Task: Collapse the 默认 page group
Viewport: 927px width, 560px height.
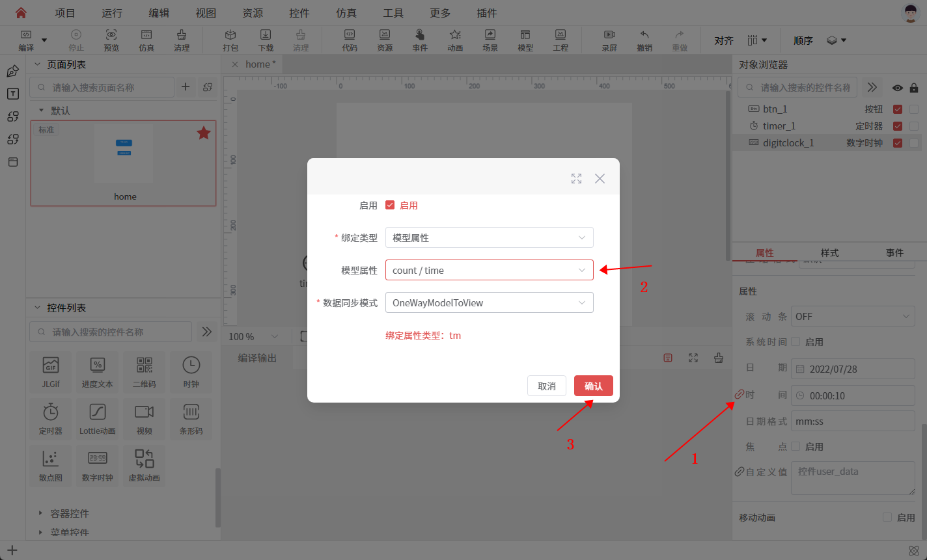Action: click(x=41, y=111)
